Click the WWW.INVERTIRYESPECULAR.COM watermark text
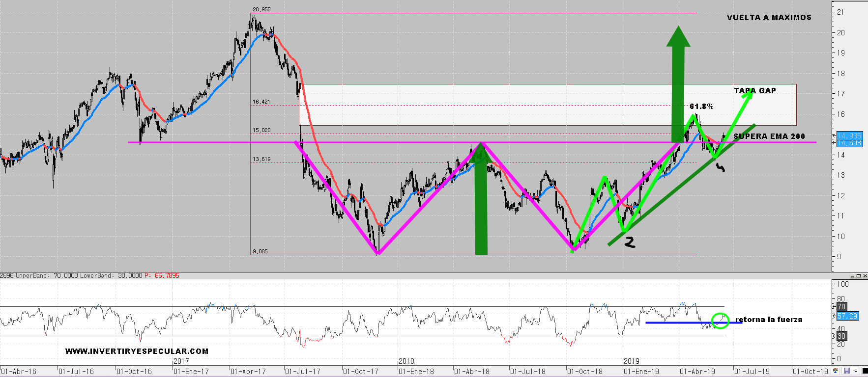The width and height of the screenshot is (868, 377). point(137,351)
